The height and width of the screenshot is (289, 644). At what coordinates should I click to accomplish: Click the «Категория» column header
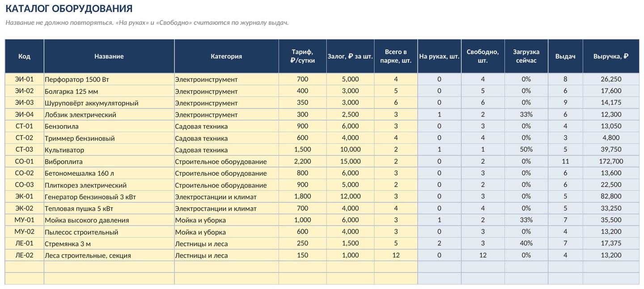pos(227,56)
